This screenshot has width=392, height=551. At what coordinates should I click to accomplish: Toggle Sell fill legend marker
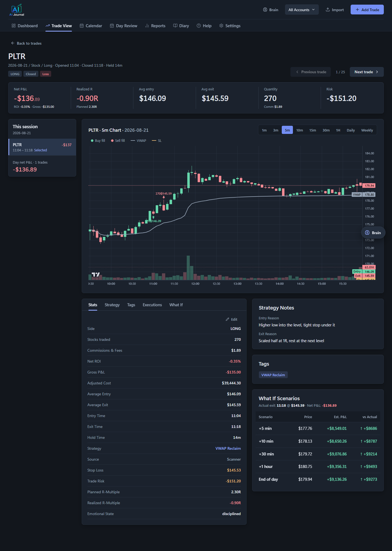(x=118, y=141)
